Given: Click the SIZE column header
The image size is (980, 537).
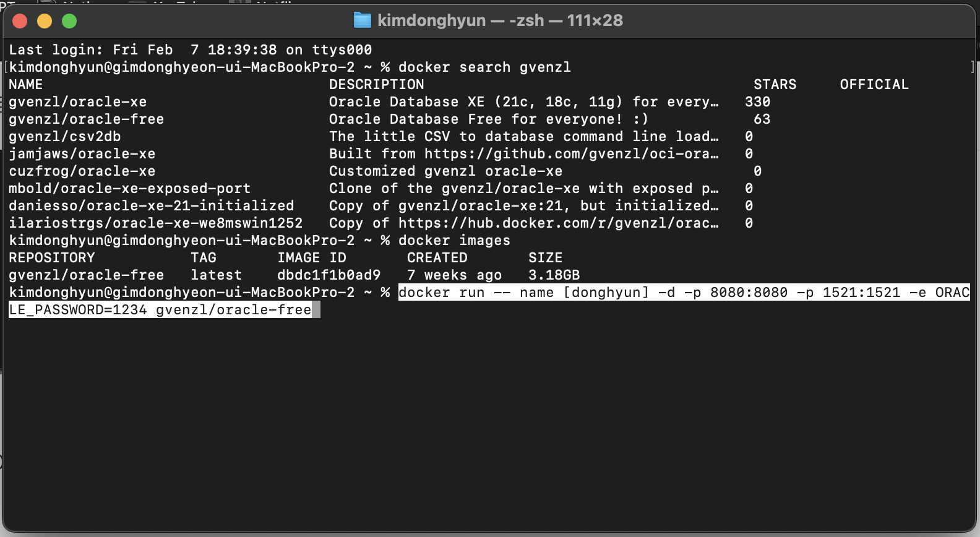Looking at the screenshot, I should 546,257.
